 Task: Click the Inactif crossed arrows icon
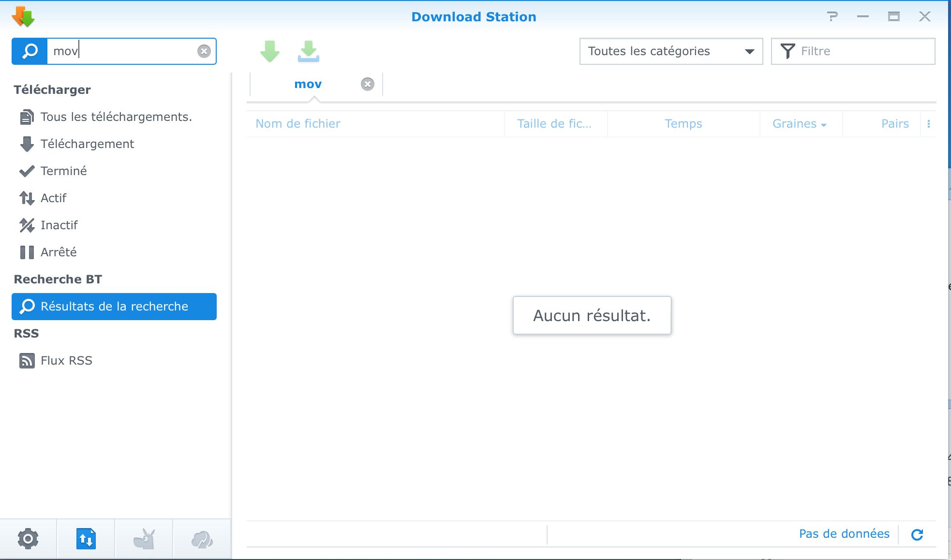pyautogui.click(x=27, y=225)
